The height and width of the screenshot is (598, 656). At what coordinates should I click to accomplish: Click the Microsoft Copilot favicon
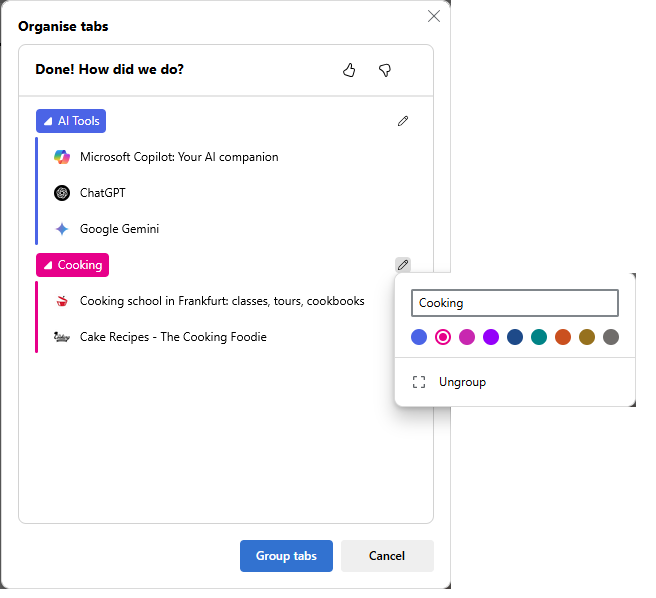coord(62,157)
